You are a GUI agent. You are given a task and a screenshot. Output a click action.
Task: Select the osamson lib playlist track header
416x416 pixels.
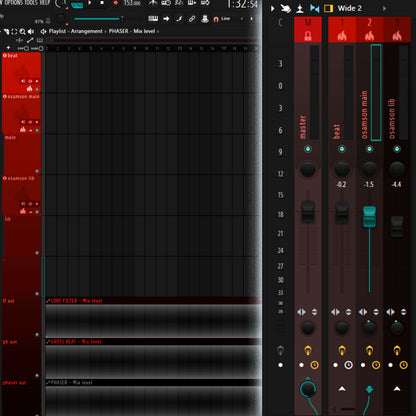[x=21, y=195]
